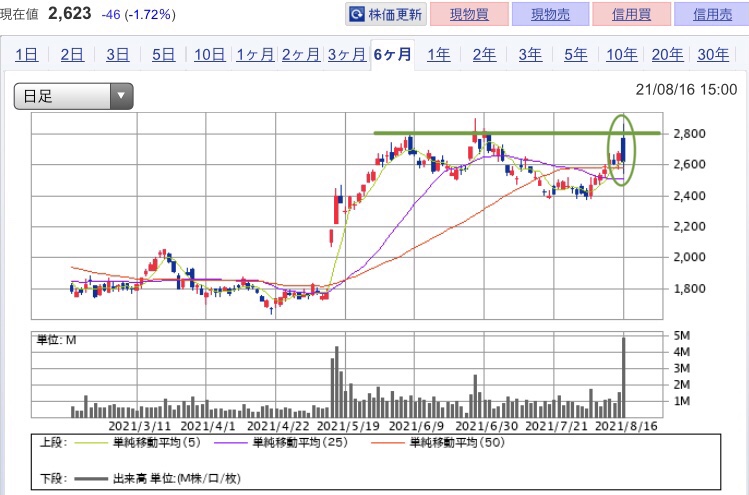Switch to the 10日 period tab
749x495 pixels.
pos(209,54)
